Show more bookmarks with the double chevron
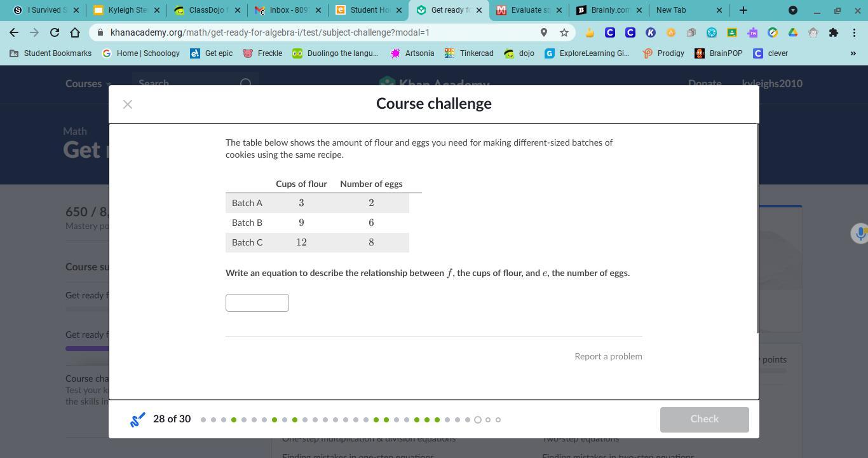 pos(853,53)
